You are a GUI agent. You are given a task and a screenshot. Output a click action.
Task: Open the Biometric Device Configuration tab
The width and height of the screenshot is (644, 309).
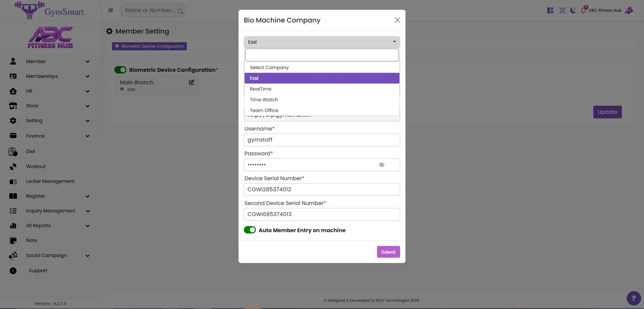pyautogui.click(x=149, y=46)
